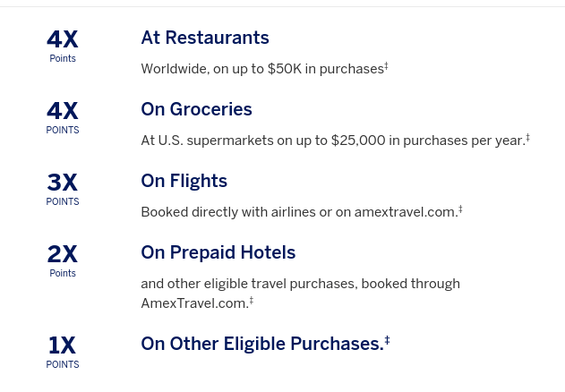
Task: Click the U.S. supermarkets description line
Action: point(331,141)
